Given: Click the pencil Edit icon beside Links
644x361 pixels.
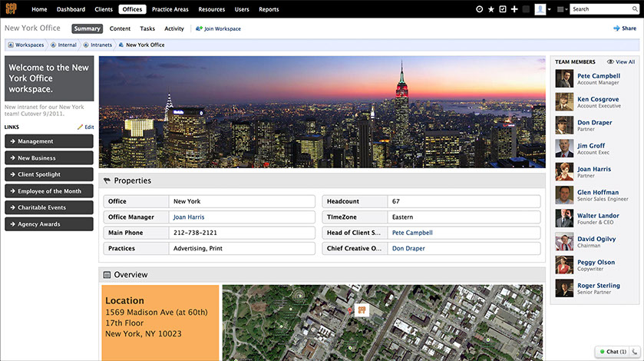Looking at the screenshot, I should click(81, 127).
